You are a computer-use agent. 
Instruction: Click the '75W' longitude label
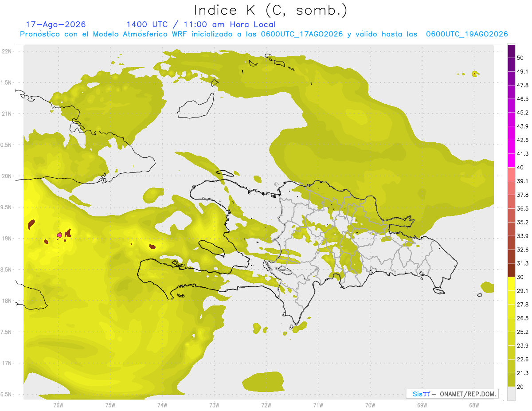[x=110, y=405]
